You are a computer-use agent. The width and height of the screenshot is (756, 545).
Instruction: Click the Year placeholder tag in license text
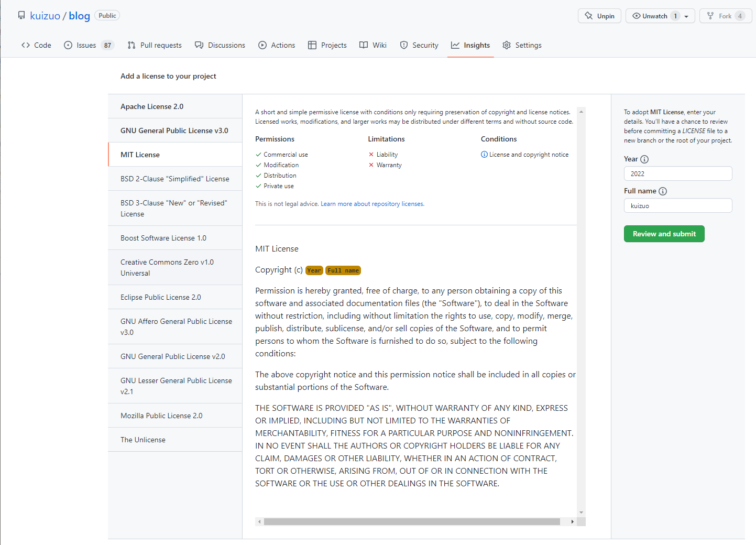314,270
